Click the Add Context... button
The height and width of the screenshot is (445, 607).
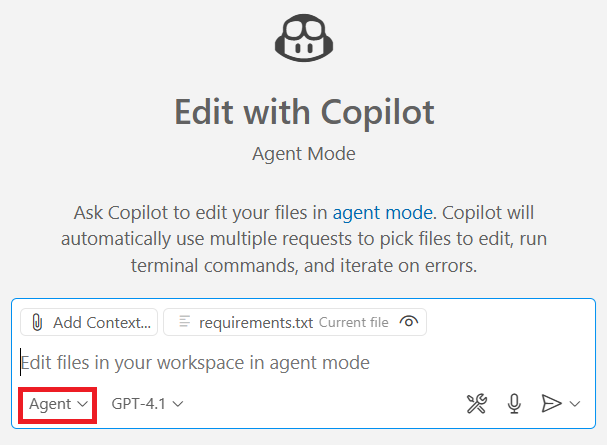click(89, 322)
